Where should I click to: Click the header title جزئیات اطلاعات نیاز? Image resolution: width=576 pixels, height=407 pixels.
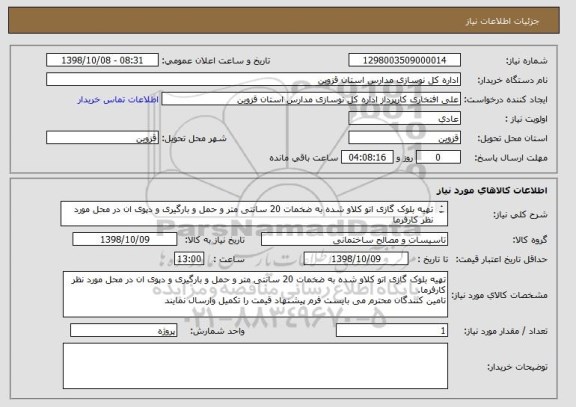(x=503, y=21)
